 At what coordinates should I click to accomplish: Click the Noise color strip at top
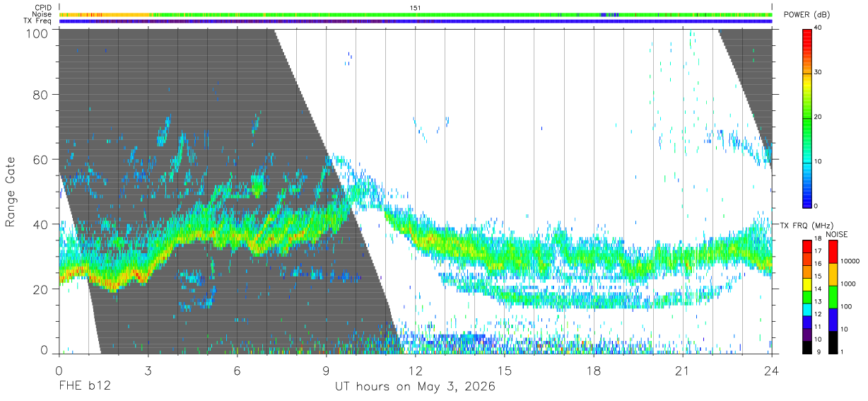pos(416,14)
